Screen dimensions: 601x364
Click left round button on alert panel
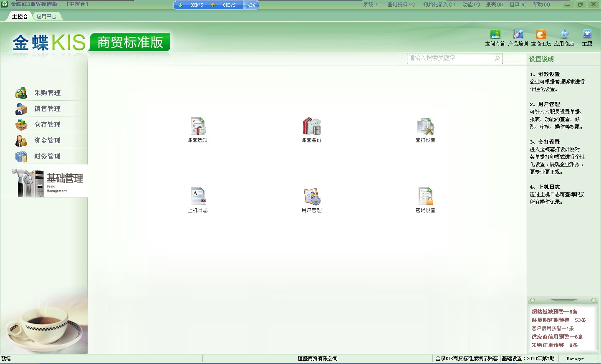532,300
